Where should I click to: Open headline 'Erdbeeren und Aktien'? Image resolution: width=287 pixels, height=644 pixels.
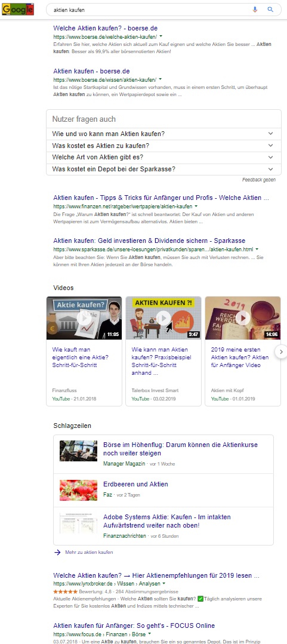[135, 484]
